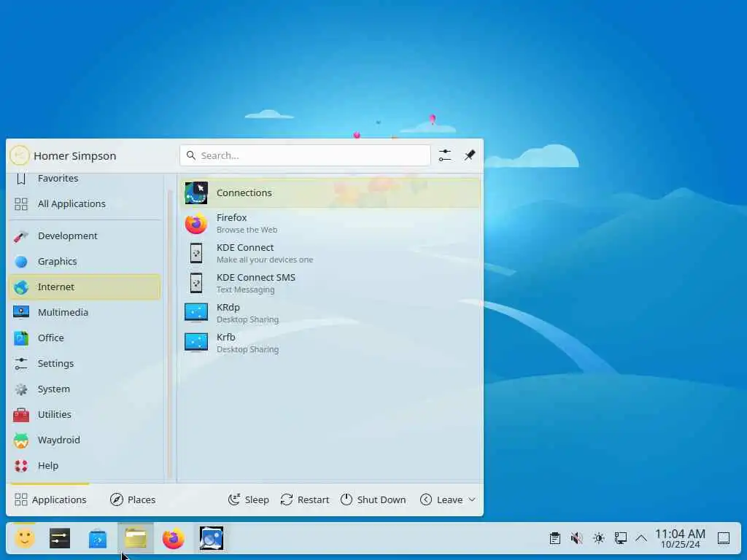Open the Help category
The image size is (747, 560).
tap(85, 466)
